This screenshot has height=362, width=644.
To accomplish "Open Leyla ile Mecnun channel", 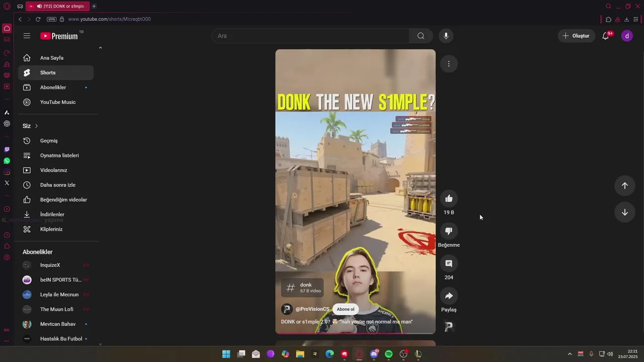I will point(56,295).
